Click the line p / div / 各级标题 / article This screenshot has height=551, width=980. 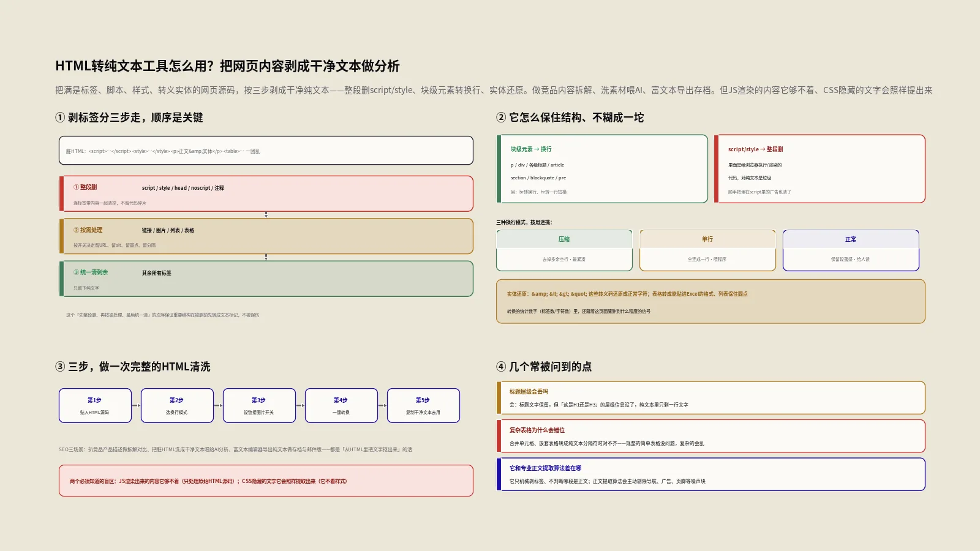(x=537, y=165)
